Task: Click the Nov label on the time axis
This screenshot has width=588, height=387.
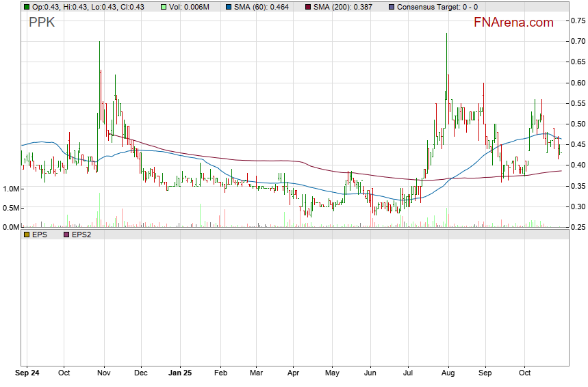Action: pos(104,373)
